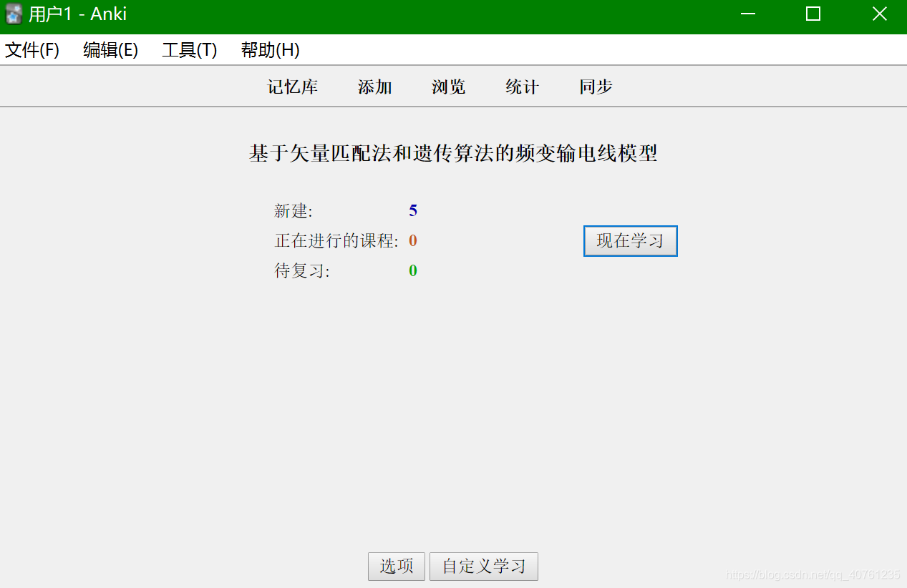Start 自定义学习 custom study session
The width and height of the screenshot is (907, 588).
pos(483,565)
